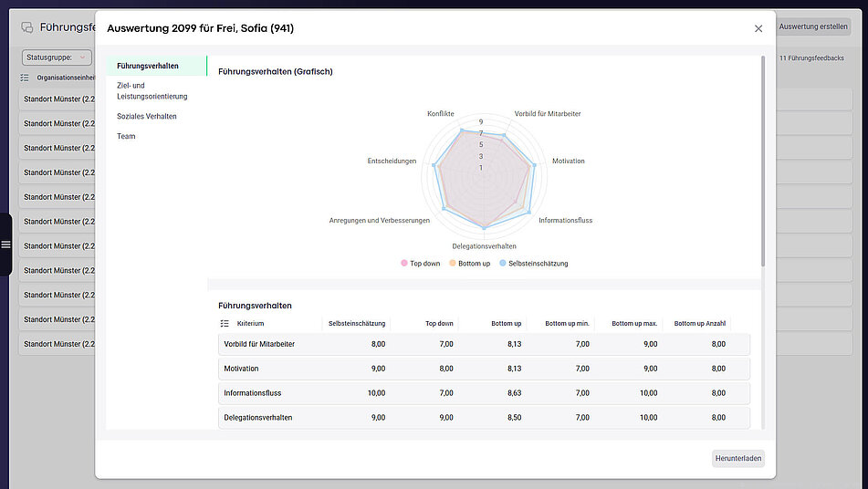This screenshot has width=868, height=489.
Task: Click the Bottom up max. column header
Action: tap(633, 323)
